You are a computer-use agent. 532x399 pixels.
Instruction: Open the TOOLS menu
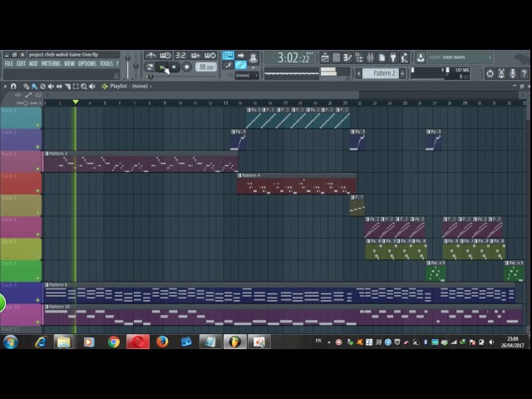[x=106, y=64]
